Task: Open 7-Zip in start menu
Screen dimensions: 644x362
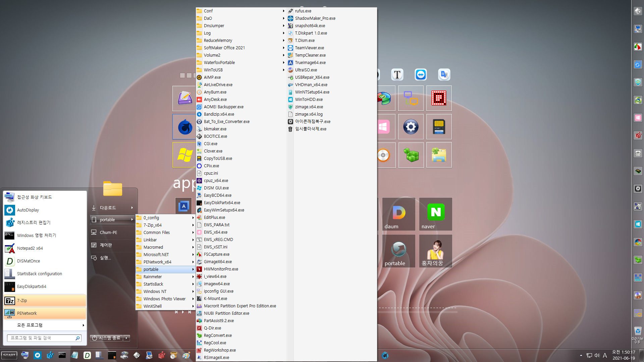Action: click(45, 301)
